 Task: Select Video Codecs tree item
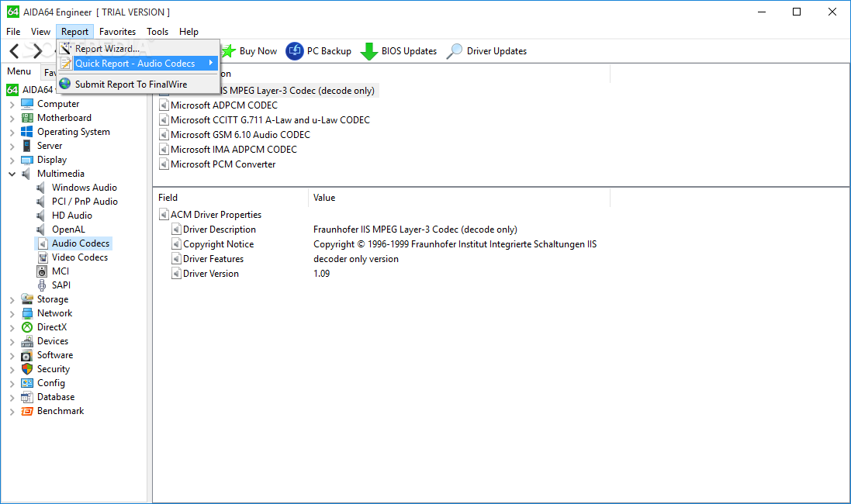click(x=80, y=257)
